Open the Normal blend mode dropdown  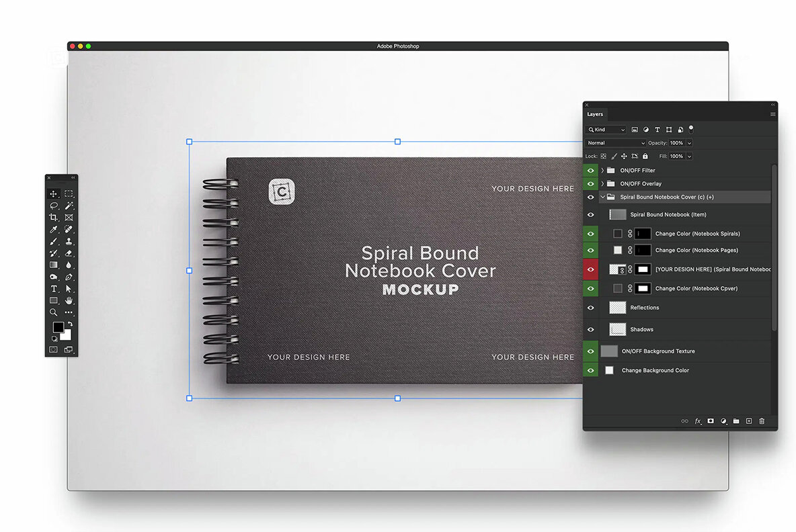[x=616, y=143]
